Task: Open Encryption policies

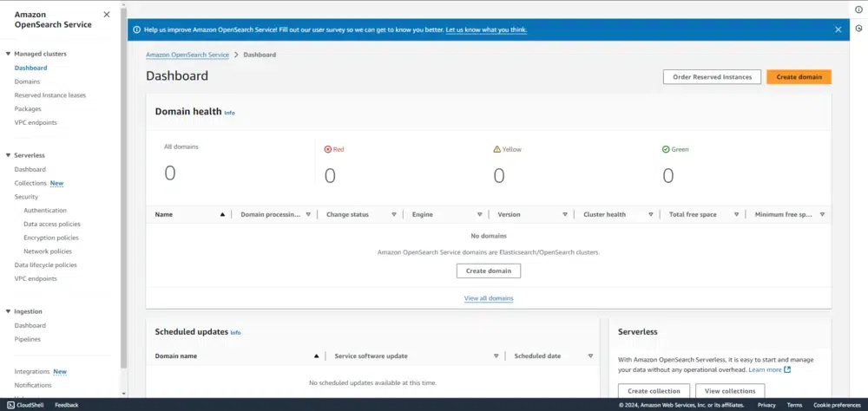Action: pyautogui.click(x=51, y=238)
